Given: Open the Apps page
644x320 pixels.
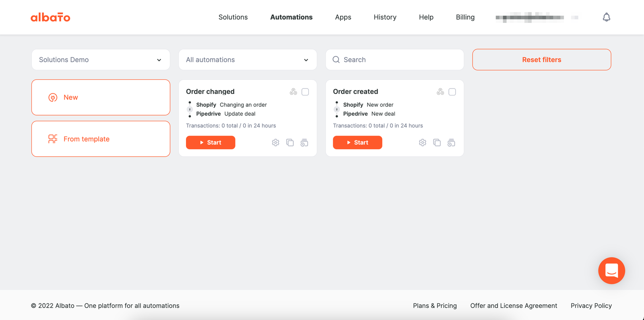Looking at the screenshot, I should (343, 17).
